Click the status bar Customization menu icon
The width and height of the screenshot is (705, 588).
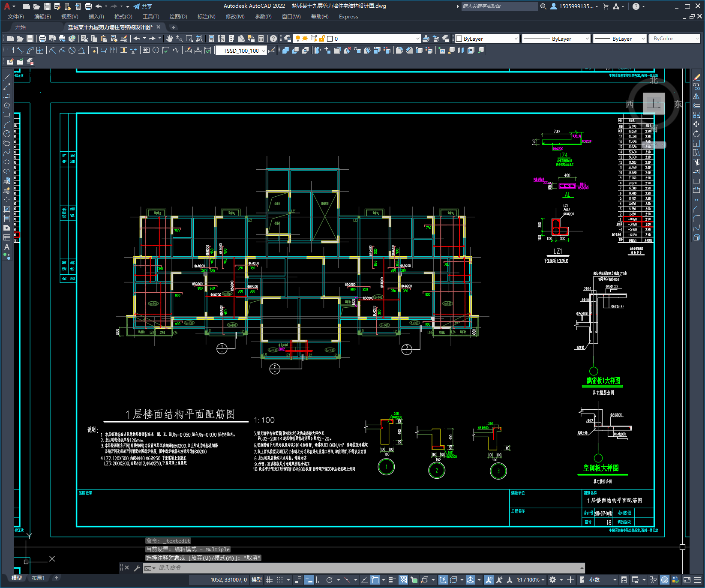point(698,580)
